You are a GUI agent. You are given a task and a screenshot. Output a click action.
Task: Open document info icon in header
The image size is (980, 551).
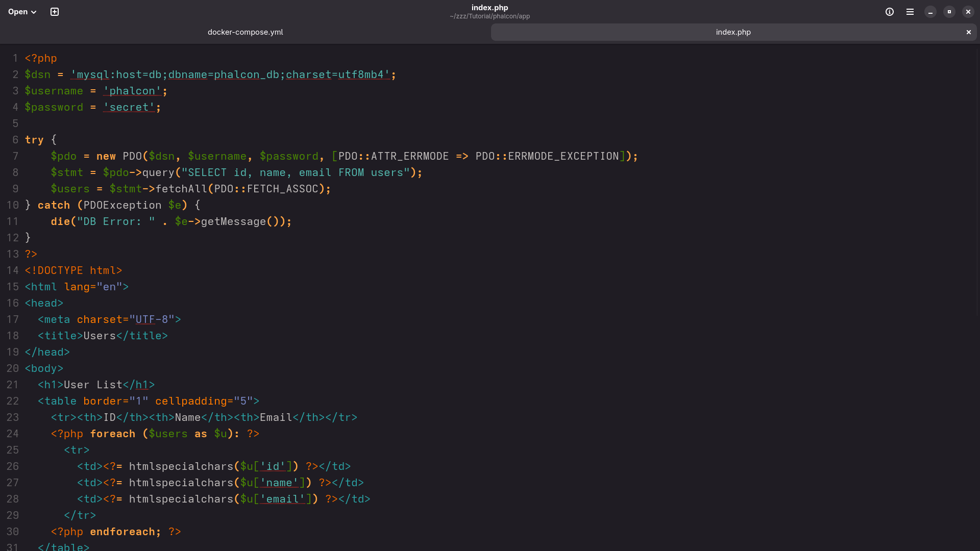click(890, 12)
